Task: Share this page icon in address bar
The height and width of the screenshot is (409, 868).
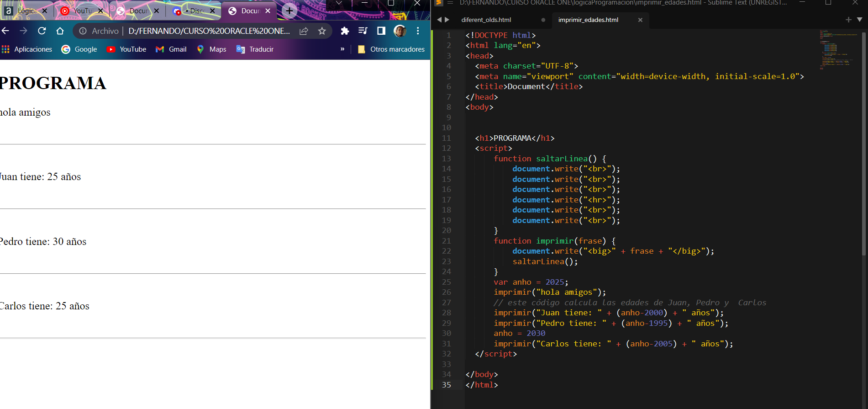Action: point(304,31)
